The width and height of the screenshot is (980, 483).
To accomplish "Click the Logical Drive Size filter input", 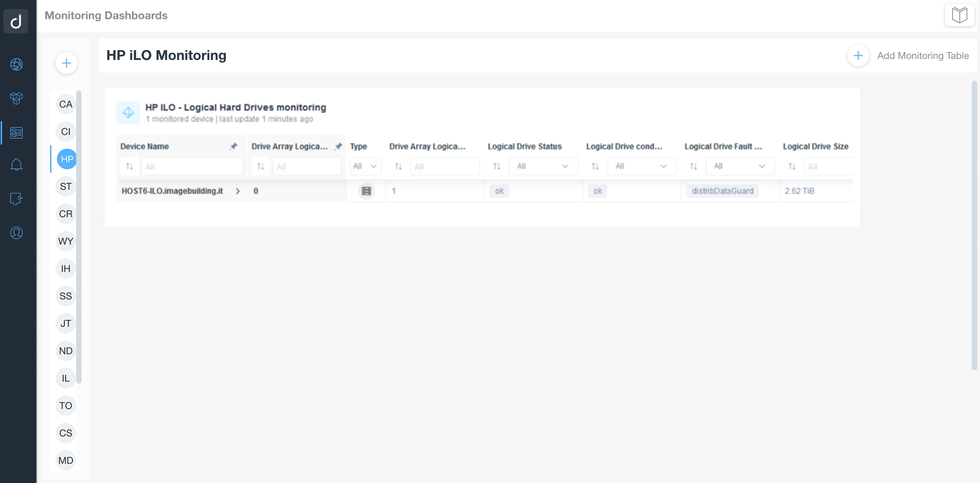I will pyautogui.click(x=829, y=166).
